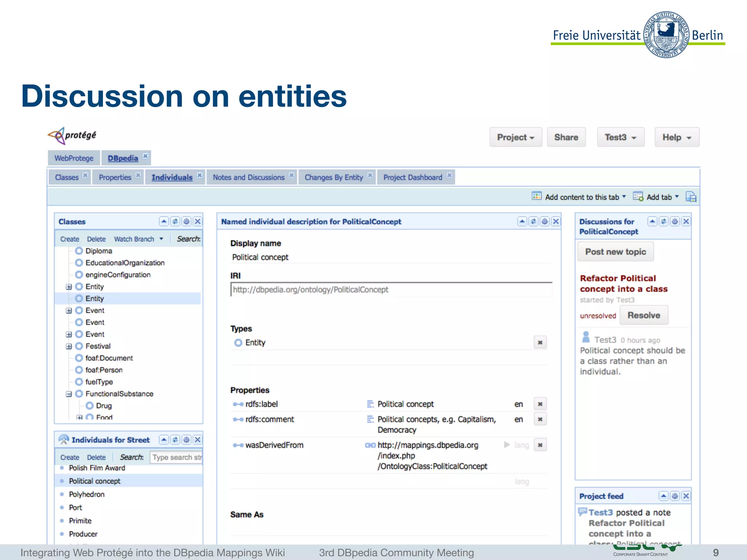Viewport: 747px width, 560px height.
Task: Switch to the WebProtege tab
Action: click(74, 158)
